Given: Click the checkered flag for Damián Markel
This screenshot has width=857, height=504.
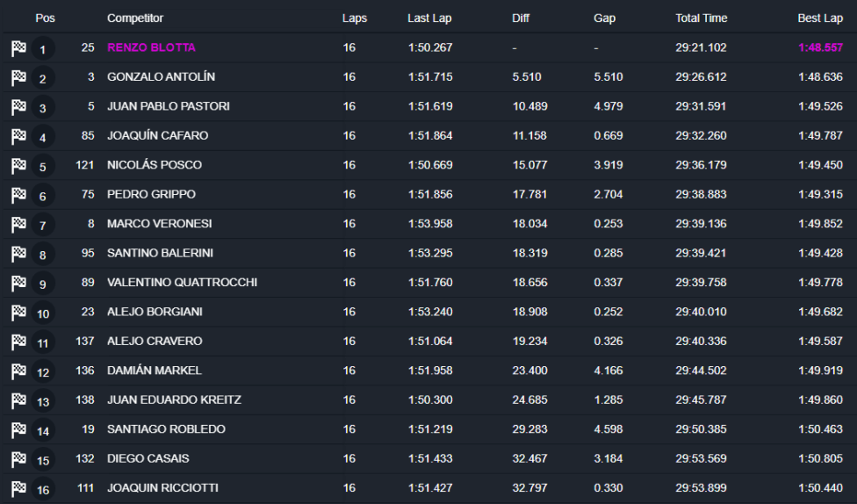Looking at the screenshot, I should pos(18,371).
